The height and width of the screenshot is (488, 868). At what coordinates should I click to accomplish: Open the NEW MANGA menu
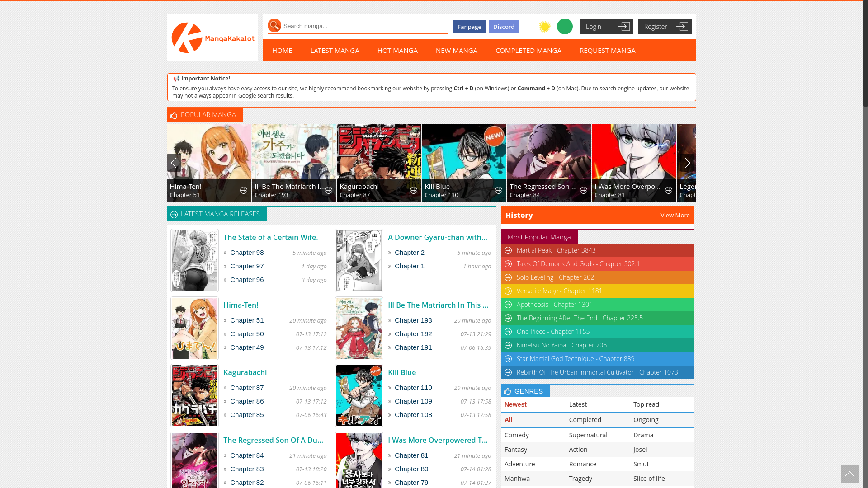[457, 50]
